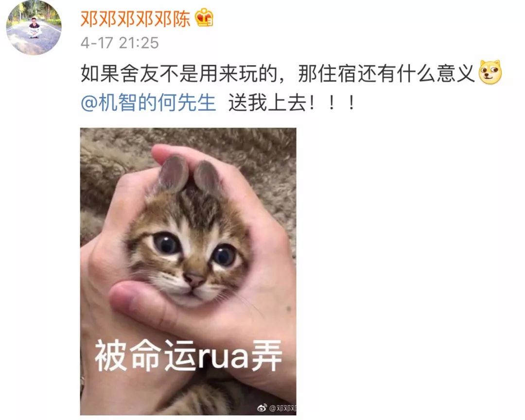Image resolution: width=525 pixels, height=420 pixels.
Task: Click the text 送我上去!!!
Action: click(292, 103)
